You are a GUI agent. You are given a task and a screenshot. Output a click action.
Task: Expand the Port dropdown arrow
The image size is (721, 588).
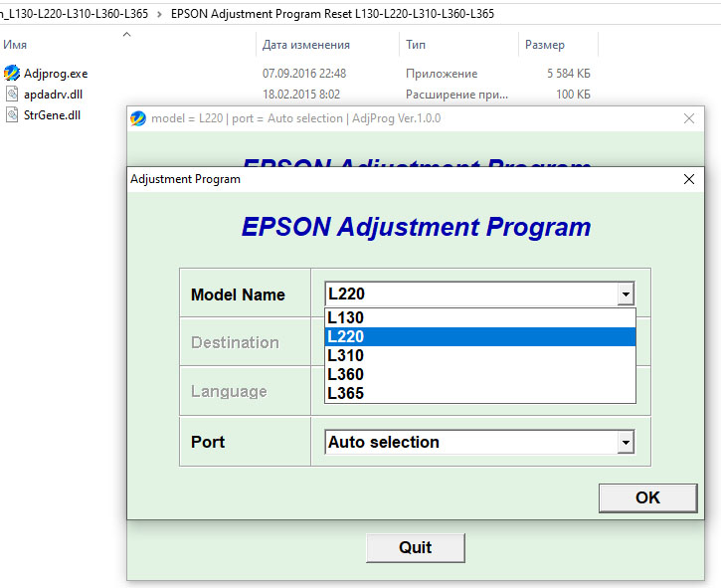tap(625, 443)
